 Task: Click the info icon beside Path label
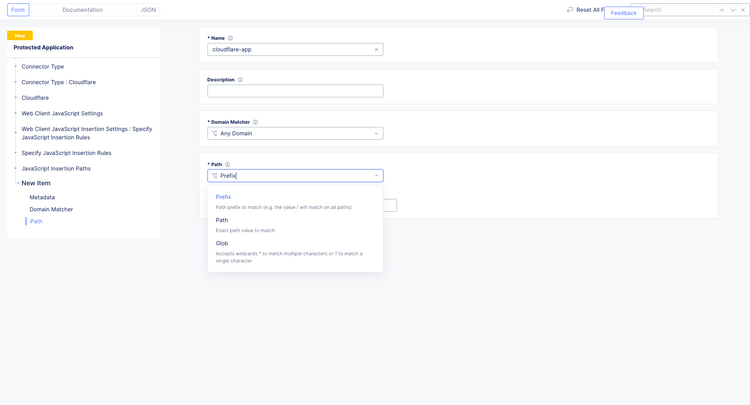click(227, 164)
